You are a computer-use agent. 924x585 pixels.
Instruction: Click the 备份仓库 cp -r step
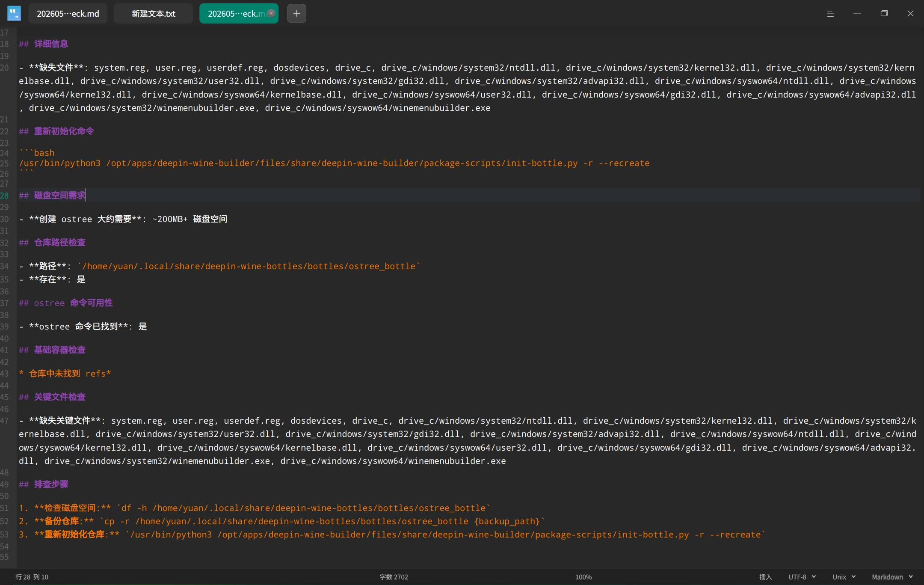click(x=282, y=521)
